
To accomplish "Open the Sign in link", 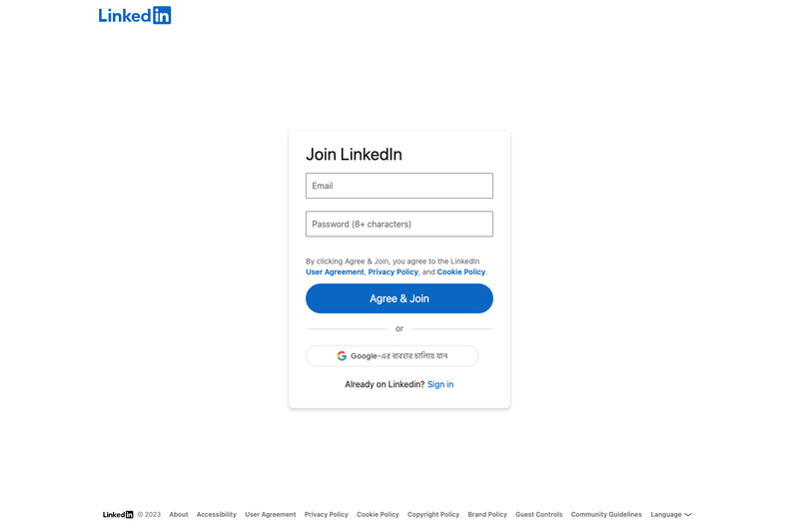I will click(440, 384).
